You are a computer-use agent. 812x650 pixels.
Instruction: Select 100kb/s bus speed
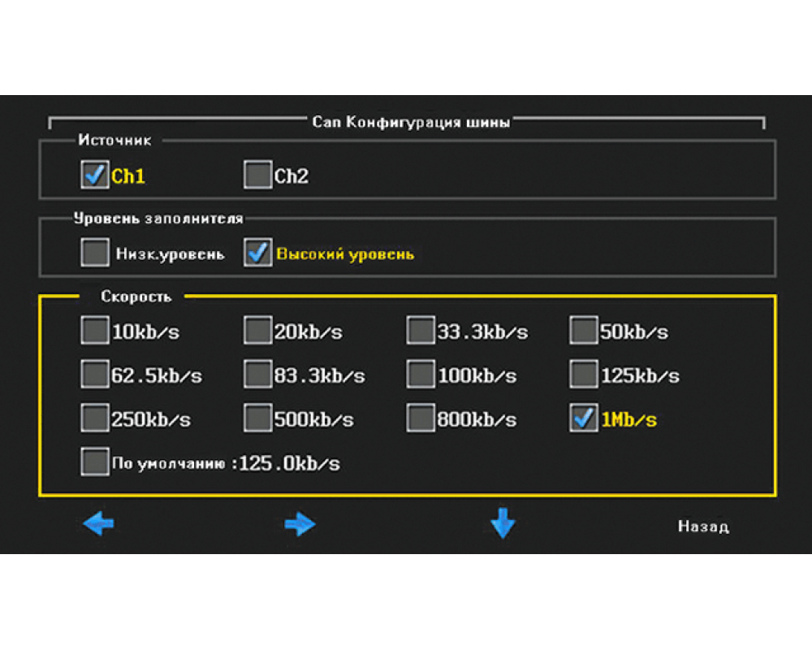click(x=421, y=375)
